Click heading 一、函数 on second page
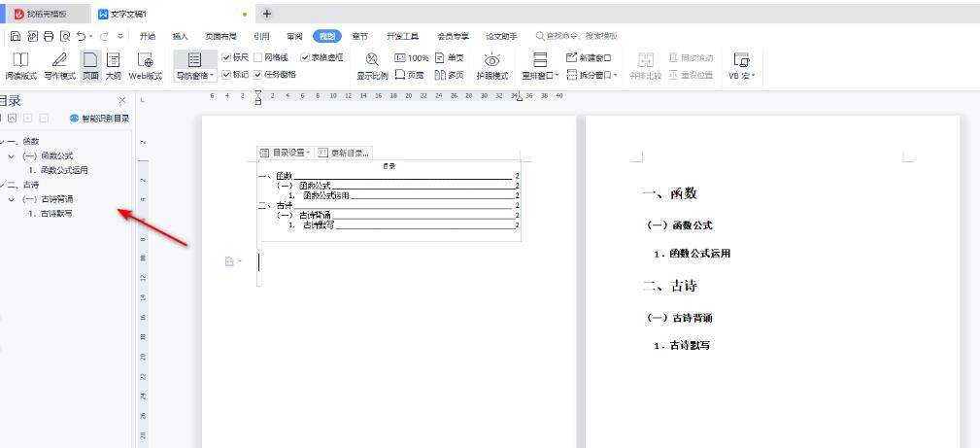Viewport: 980px width, 448px height. point(669,194)
